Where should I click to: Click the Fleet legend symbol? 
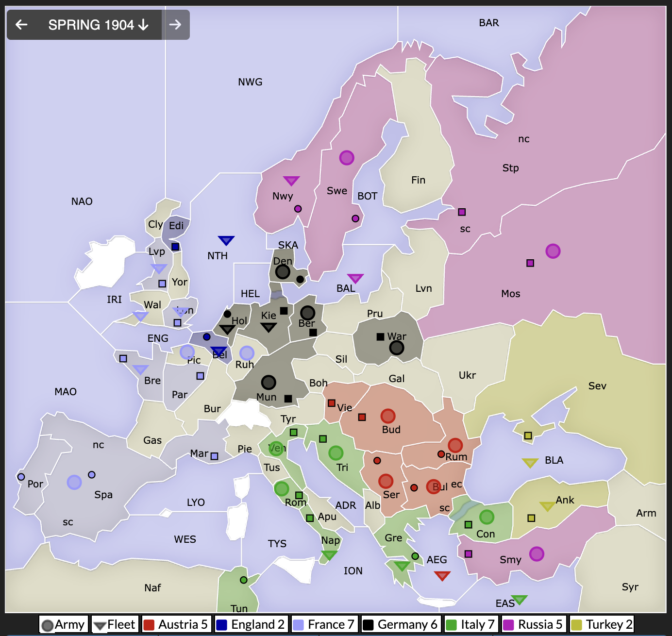(100, 626)
